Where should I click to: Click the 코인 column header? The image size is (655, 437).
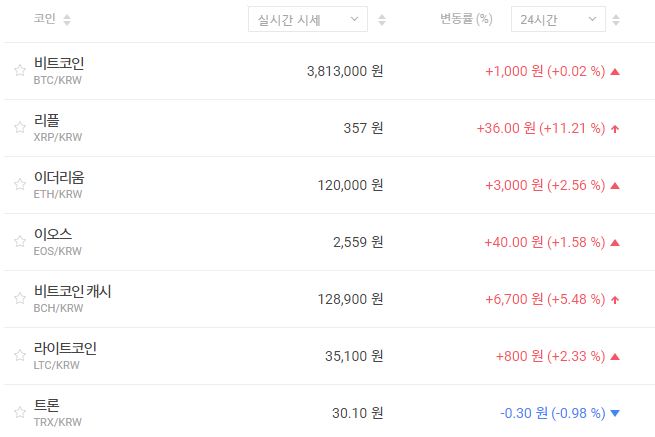pos(44,19)
